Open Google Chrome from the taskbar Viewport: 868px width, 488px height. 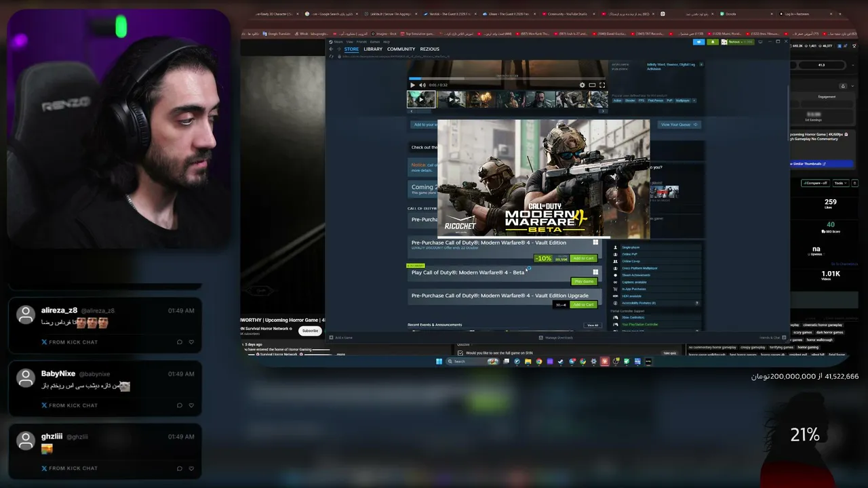pos(539,361)
